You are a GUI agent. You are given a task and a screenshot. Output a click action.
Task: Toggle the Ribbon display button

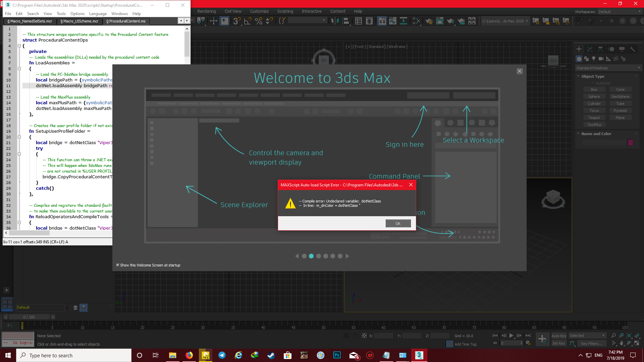382,21
